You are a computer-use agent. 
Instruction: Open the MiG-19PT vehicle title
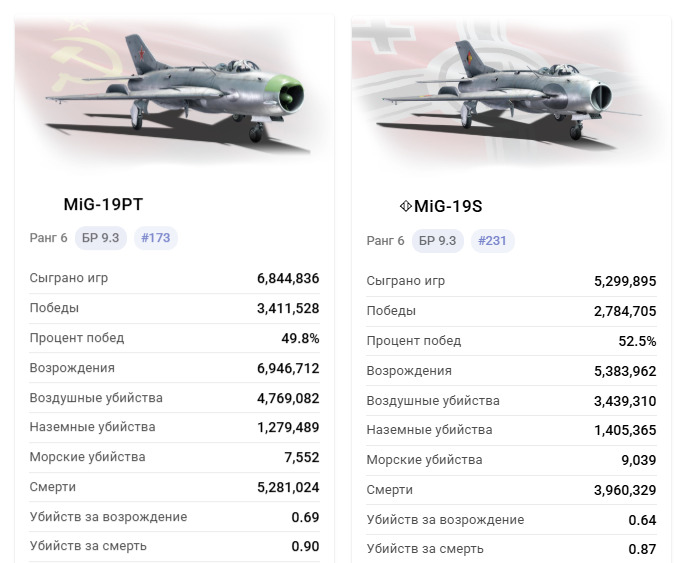point(103,204)
